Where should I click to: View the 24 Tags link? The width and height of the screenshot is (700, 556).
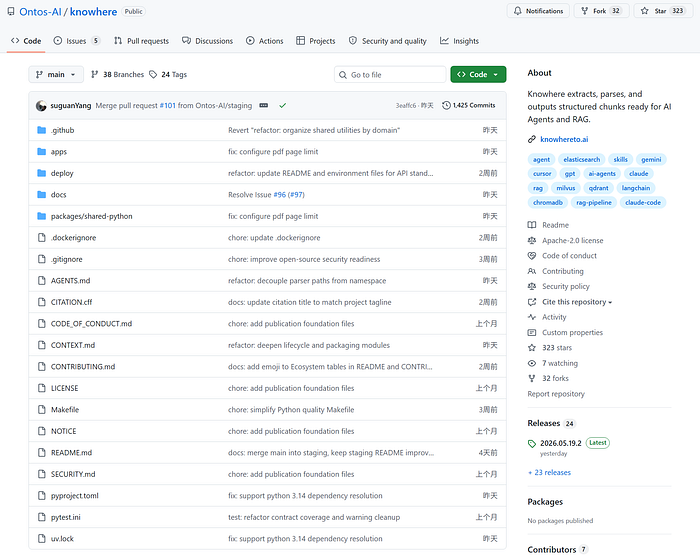(168, 75)
